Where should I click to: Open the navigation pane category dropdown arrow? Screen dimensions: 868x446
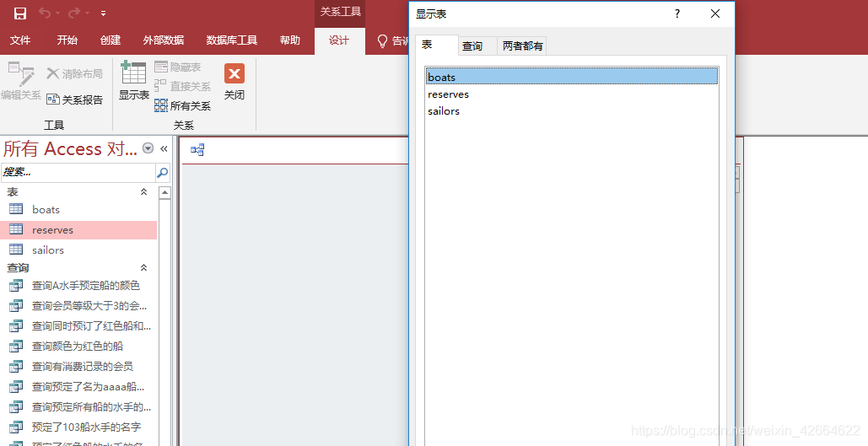click(x=148, y=148)
